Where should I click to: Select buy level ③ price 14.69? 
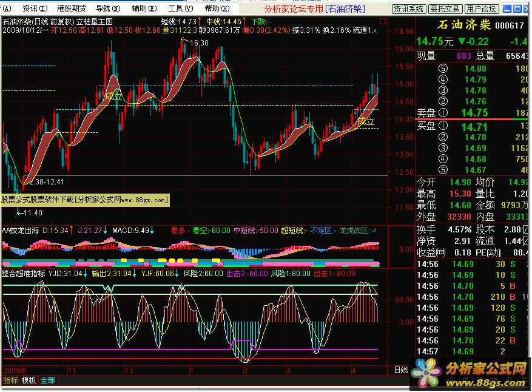coord(476,148)
